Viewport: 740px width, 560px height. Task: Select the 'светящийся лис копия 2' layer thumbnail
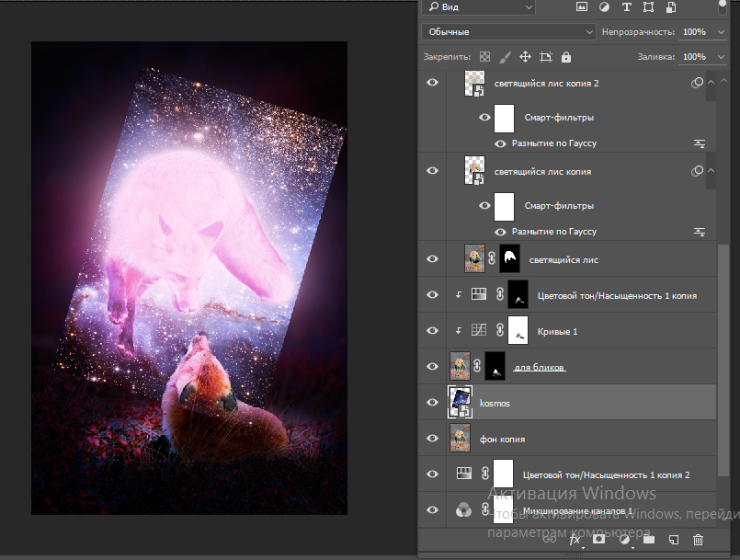474,84
